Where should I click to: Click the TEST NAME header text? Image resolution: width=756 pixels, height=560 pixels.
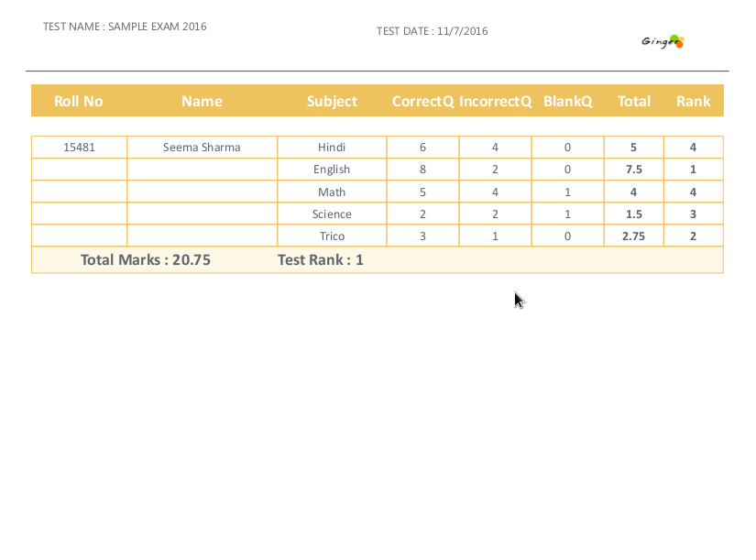pos(124,27)
